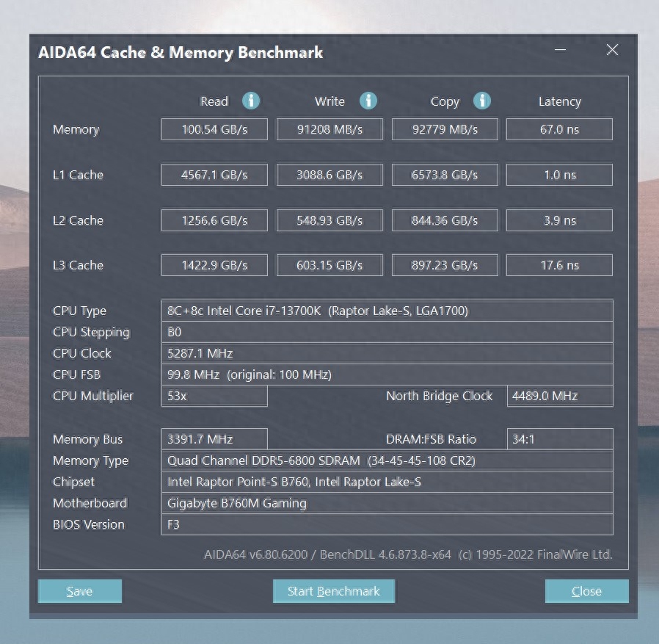659x644 pixels.
Task: Click the Copy column header
Action: coord(445,102)
